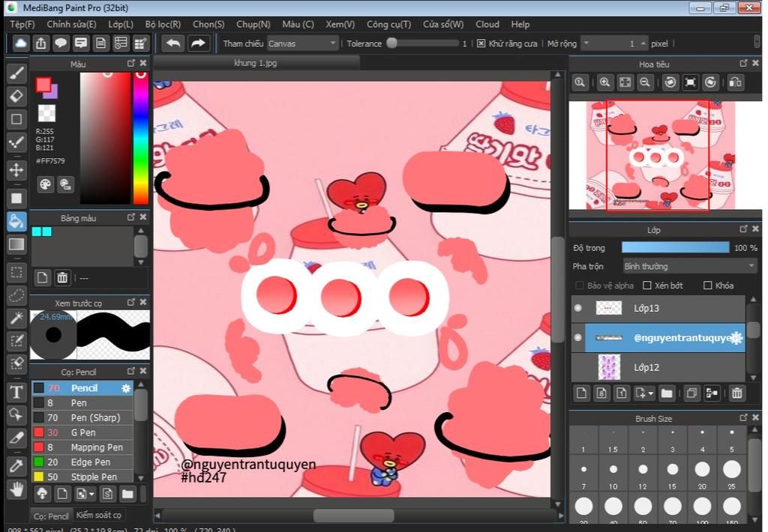Select the Brush tool in left toolbar
This screenshot has height=532, width=768.
(16, 73)
